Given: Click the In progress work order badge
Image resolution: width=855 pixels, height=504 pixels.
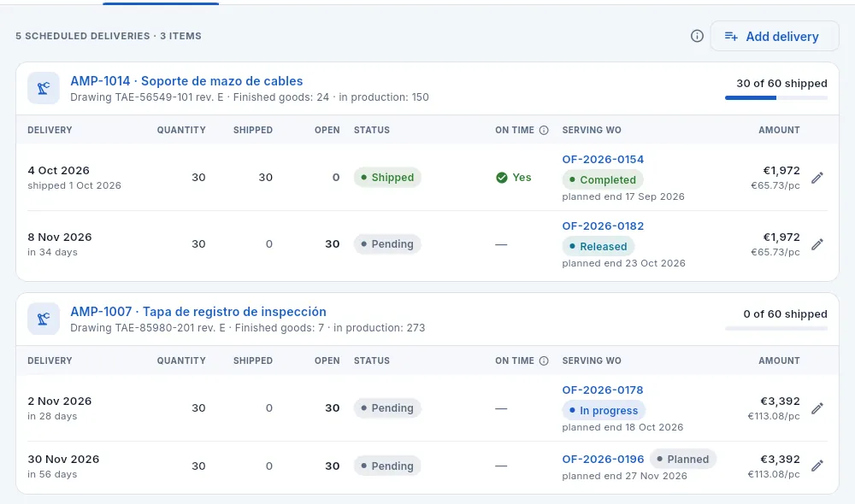Looking at the screenshot, I should coord(604,410).
